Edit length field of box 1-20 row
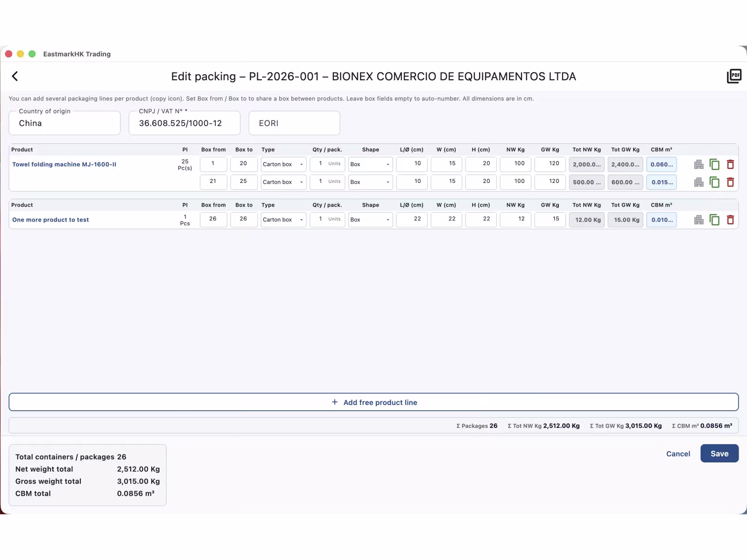The height and width of the screenshot is (560, 747). [412, 164]
